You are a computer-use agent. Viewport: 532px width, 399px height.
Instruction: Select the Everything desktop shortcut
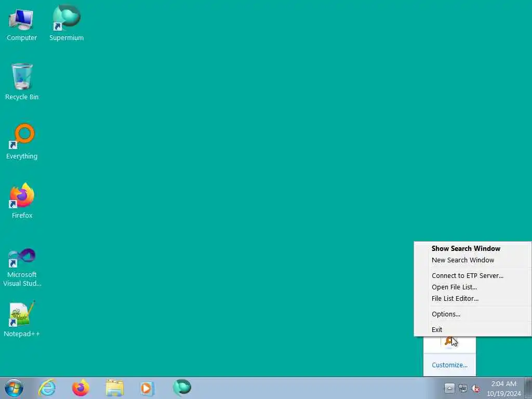coord(22,142)
